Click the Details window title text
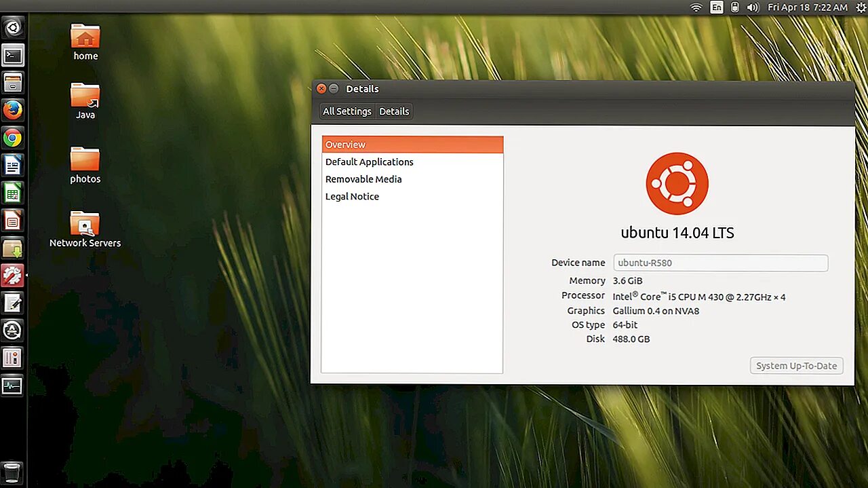868x488 pixels. [x=362, y=89]
